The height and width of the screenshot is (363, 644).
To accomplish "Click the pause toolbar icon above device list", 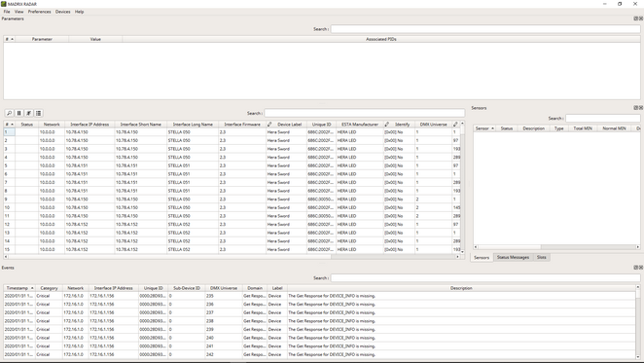I will 18,113.
